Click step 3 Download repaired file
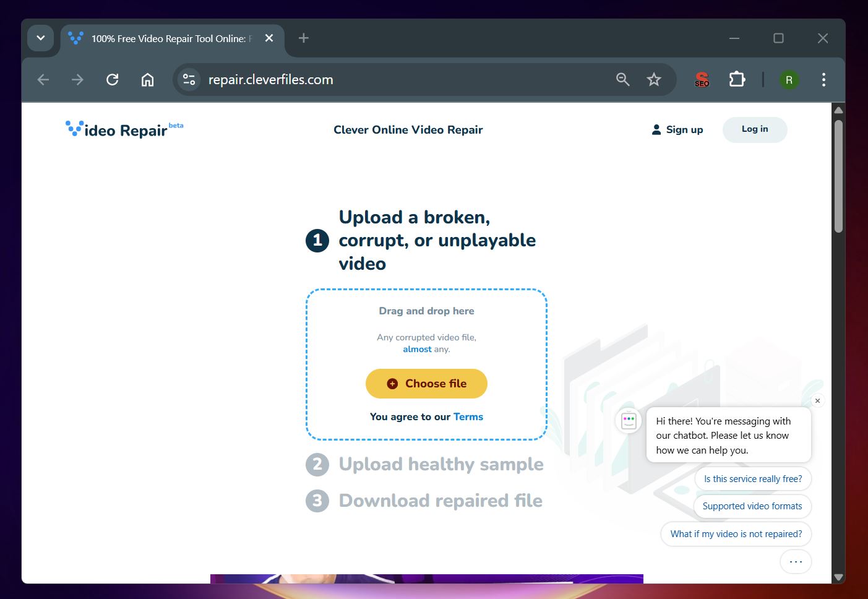 424,501
